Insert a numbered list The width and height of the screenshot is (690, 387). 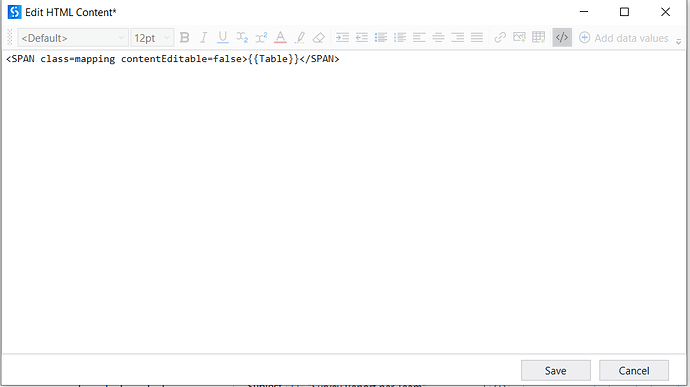(400, 38)
